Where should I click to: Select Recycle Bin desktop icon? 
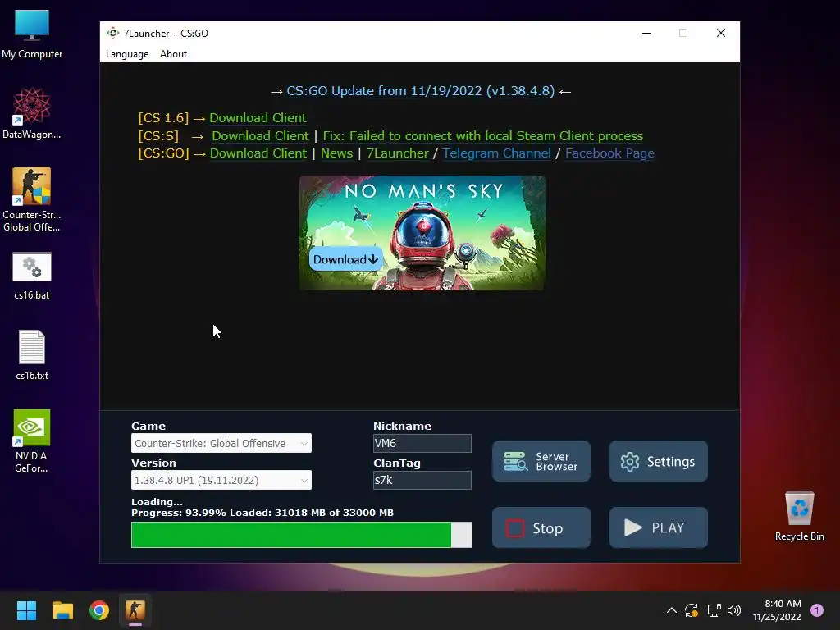tap(799, 517)
